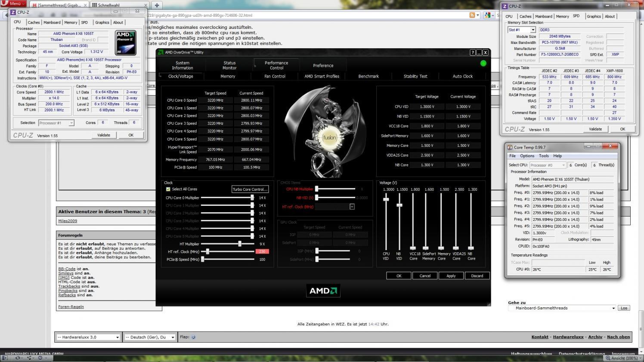Viewport: 644px width, 362px height.
Task: Open Core Temp Tools menu
Action: pos(544,156)
